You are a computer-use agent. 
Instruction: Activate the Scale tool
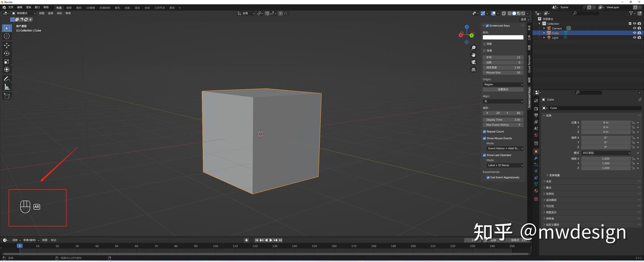click(x=7, y=61)
